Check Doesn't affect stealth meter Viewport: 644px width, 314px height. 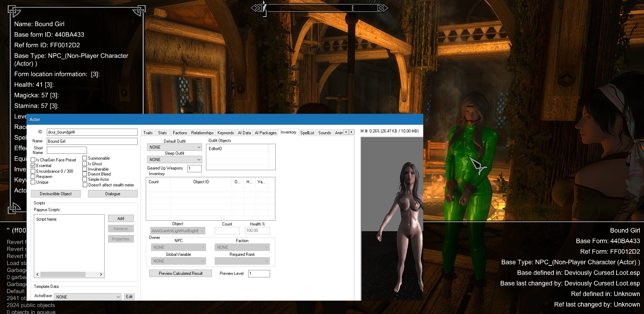85,185
